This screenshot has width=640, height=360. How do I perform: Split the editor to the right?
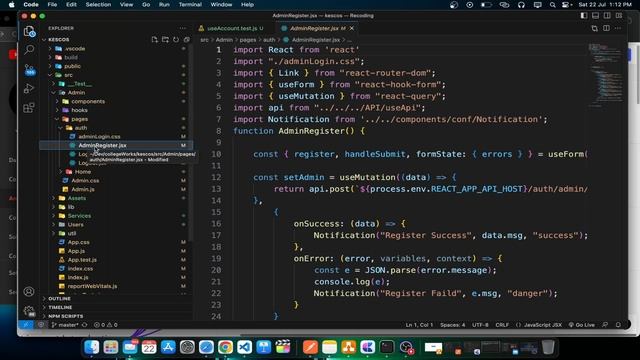click(607, 28)
